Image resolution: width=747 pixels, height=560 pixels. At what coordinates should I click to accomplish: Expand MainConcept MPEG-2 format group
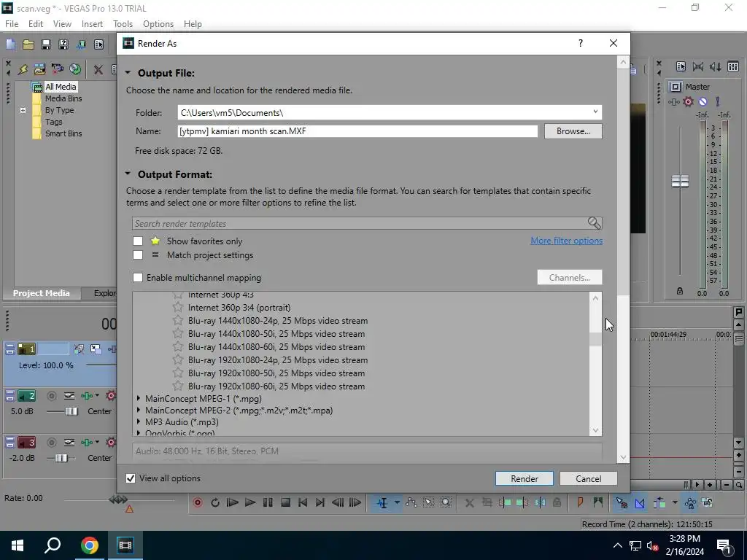click(139, 410)
